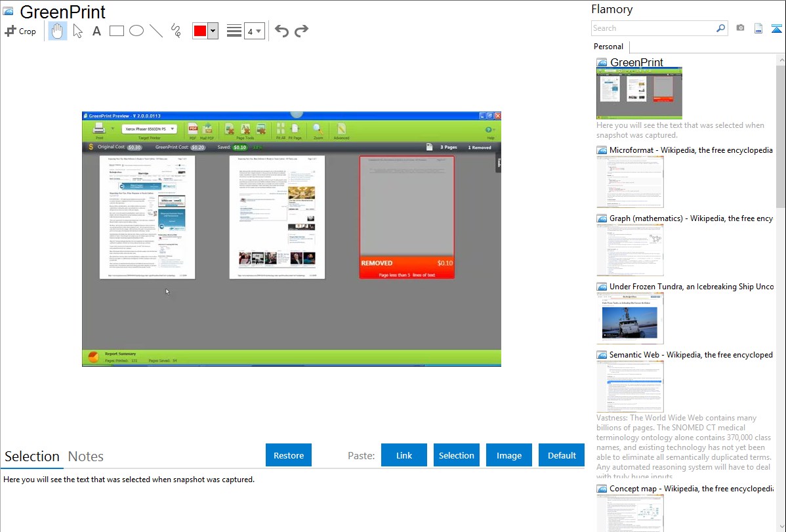Take a new snapshot with camera icon
Screen dimensions: 786x532
(740, 28)
